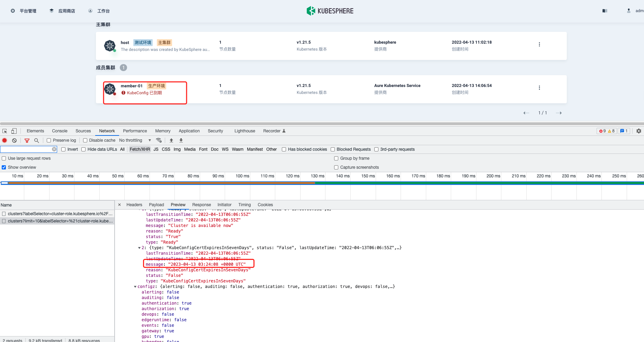Click the member-01 cluster Kubernetes icon
644x342 pixels.
click(x=110, y=89)
